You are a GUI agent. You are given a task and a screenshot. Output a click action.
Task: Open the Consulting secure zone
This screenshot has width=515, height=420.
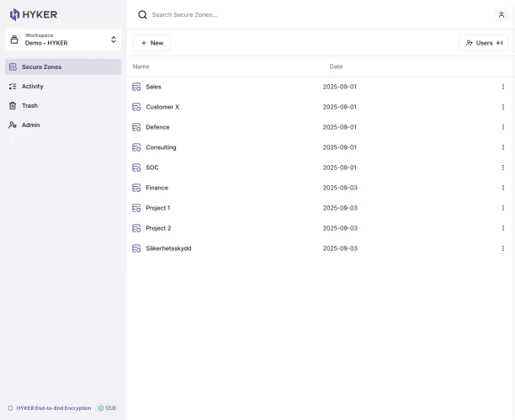click(161, 147)
